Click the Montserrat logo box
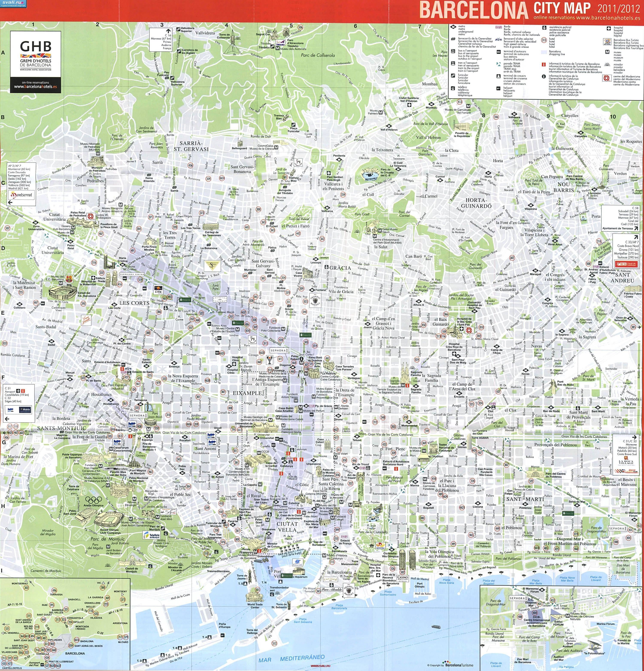Viewport: 644px width, 671px height. click(x=21, y=195)
